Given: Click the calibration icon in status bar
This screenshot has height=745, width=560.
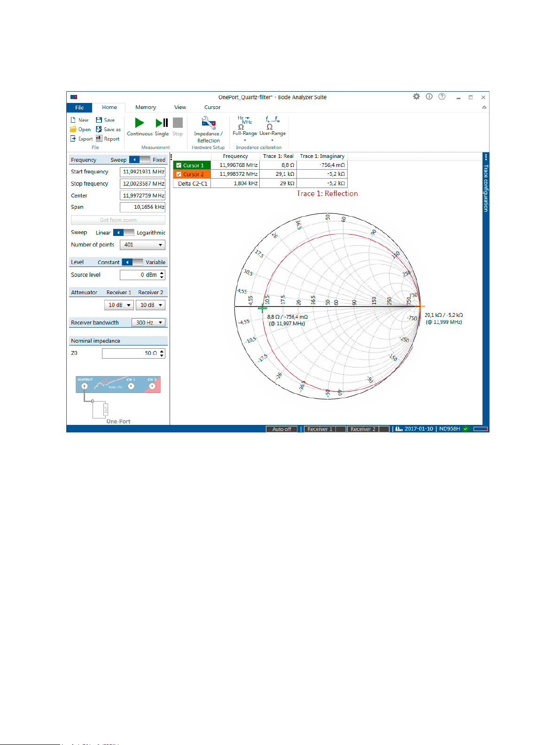Looking at the screenshot, I should click(399, 429).
